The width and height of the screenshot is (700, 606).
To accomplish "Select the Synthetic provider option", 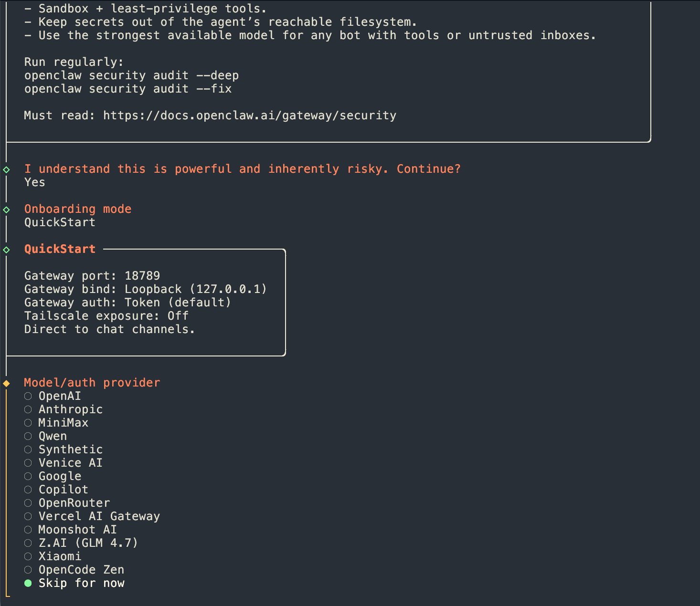I will 28,449.
